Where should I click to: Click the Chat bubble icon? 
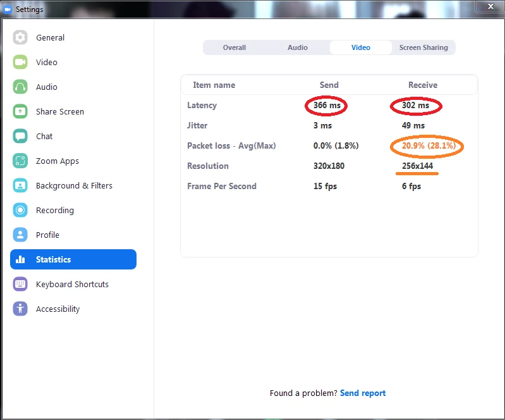pos(20,137)
